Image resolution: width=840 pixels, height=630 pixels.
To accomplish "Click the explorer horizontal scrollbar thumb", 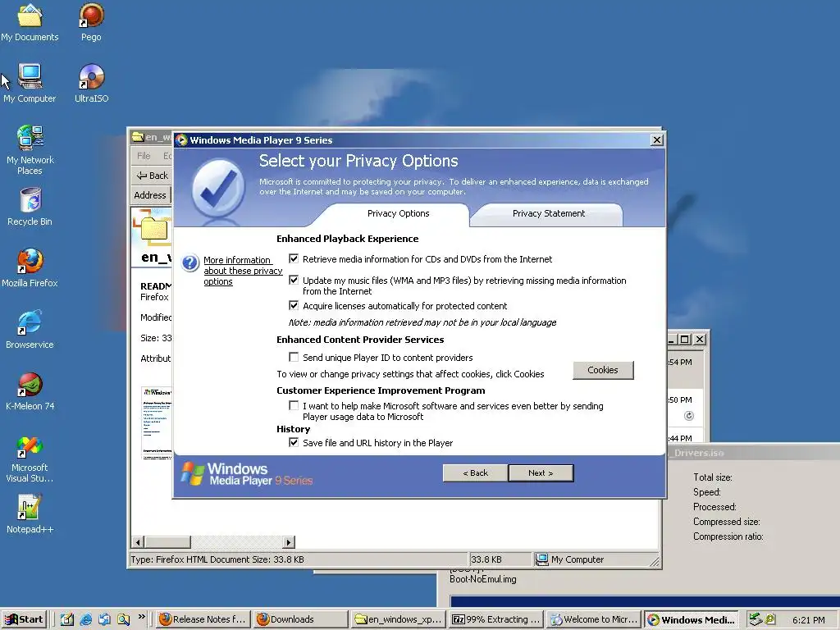I will click(x=167, y=542).
